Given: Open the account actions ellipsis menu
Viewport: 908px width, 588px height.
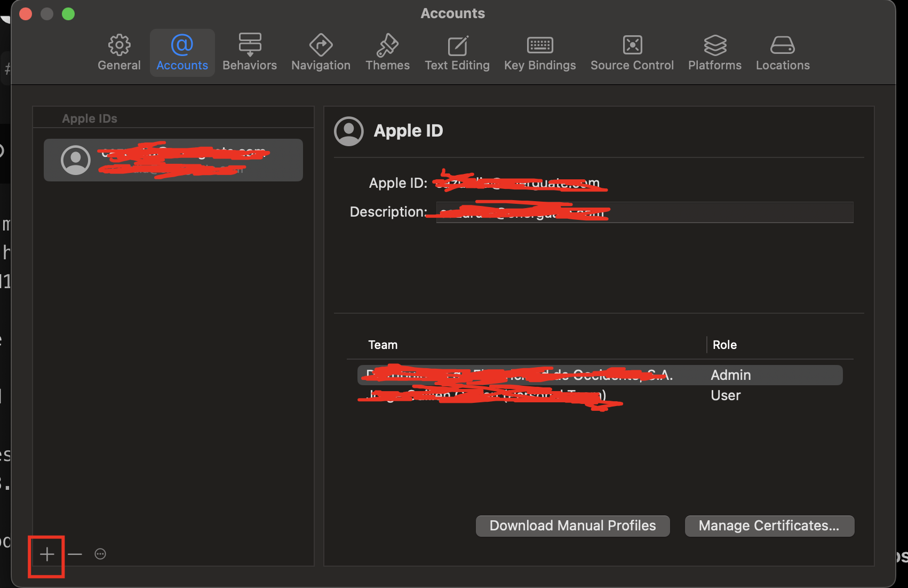Looking at the screenshot, I should coord(100,554).
